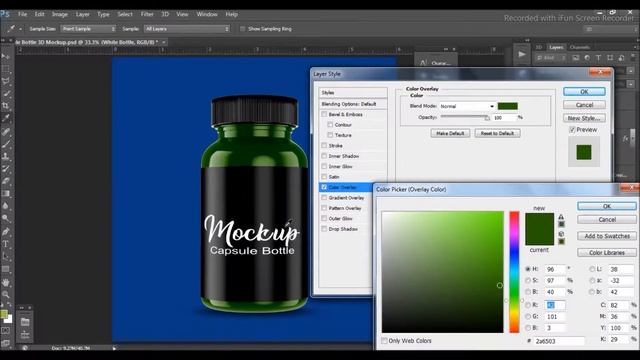Screen dimensions: 640x360
Task: Check the Only Web Colors box
Action: (384, 340)
